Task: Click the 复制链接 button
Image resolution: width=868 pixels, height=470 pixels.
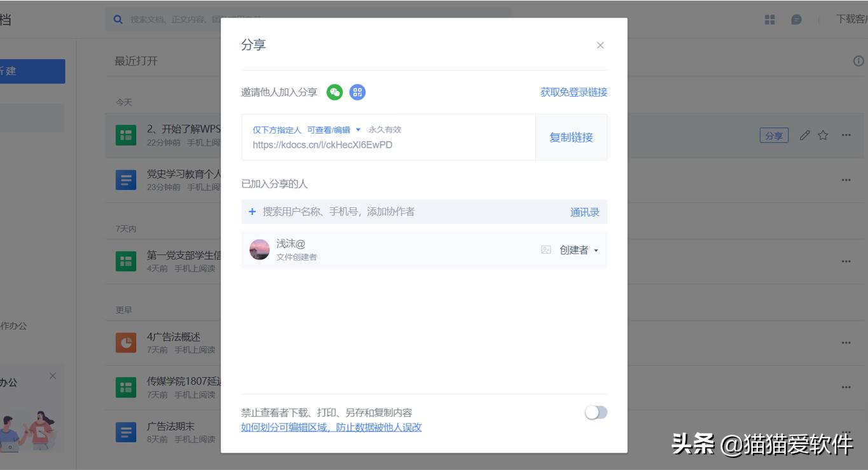Action: point(570,137)
